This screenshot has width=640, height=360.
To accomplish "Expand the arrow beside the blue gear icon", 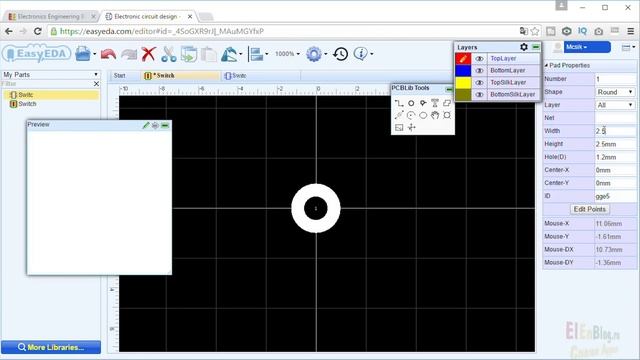I will coord(326,54).
